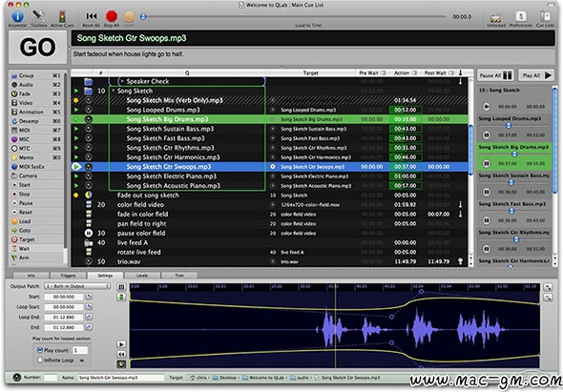563x392 pixels.
Task: Add an MSC cue from the toolbox
Action: [x=36, y=139]
